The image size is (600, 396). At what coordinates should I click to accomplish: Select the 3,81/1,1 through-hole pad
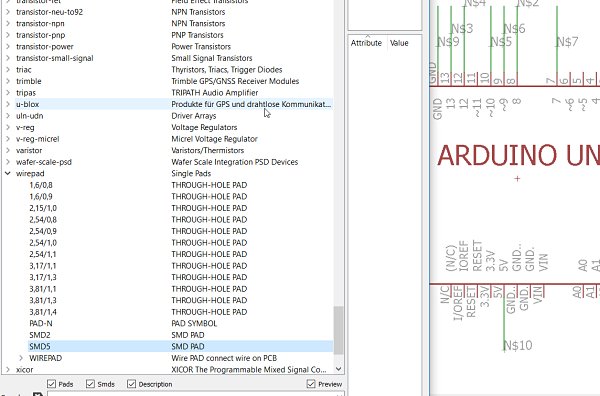point(181,289)
